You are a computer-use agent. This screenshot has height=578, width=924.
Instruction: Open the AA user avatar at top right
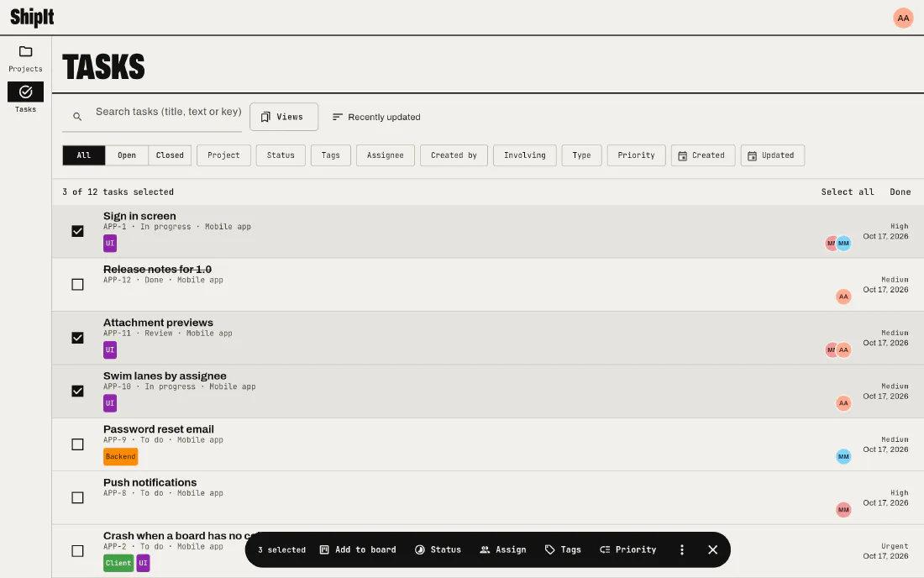click(903, 18)
